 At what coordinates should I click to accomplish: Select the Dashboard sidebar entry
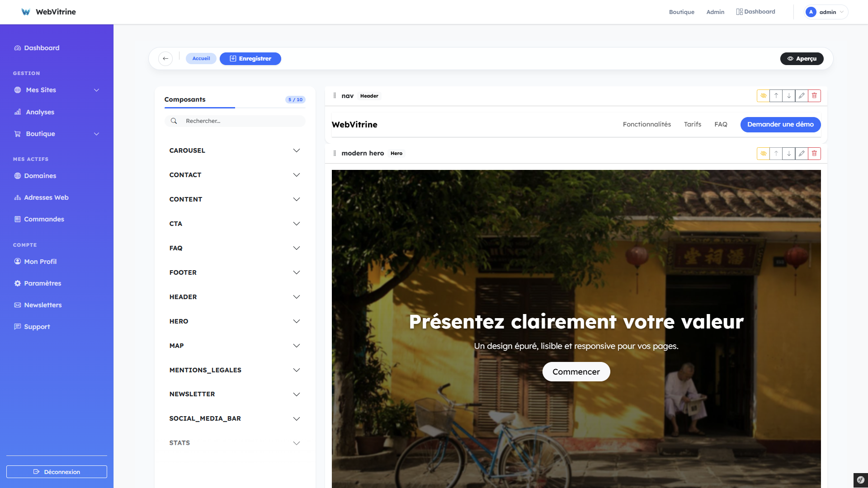point(42,48)
